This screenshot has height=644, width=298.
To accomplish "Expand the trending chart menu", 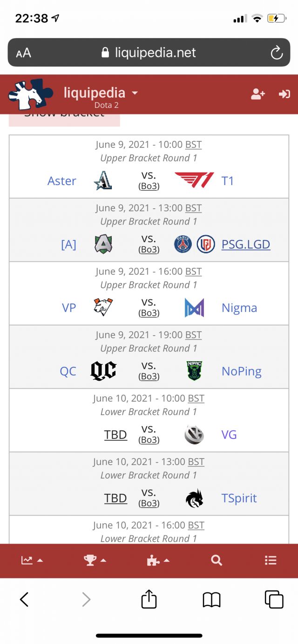I will [32, 560].
